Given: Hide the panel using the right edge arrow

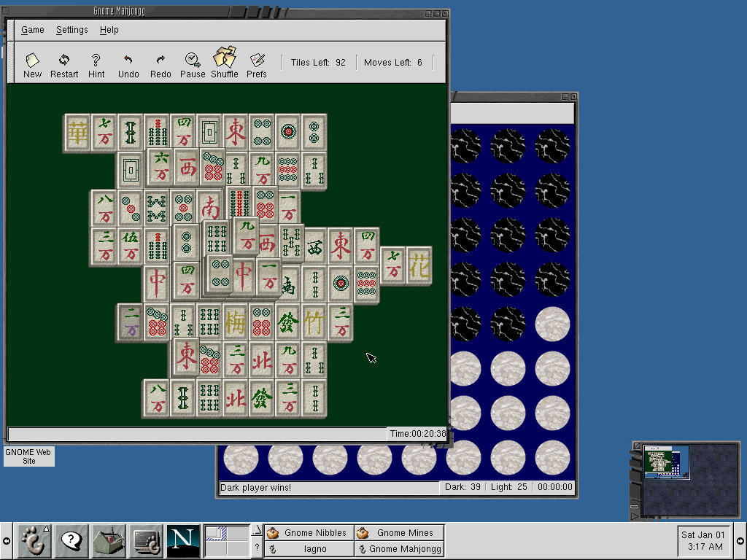Looking at the screenshot, I should click(x=740, y=541).
